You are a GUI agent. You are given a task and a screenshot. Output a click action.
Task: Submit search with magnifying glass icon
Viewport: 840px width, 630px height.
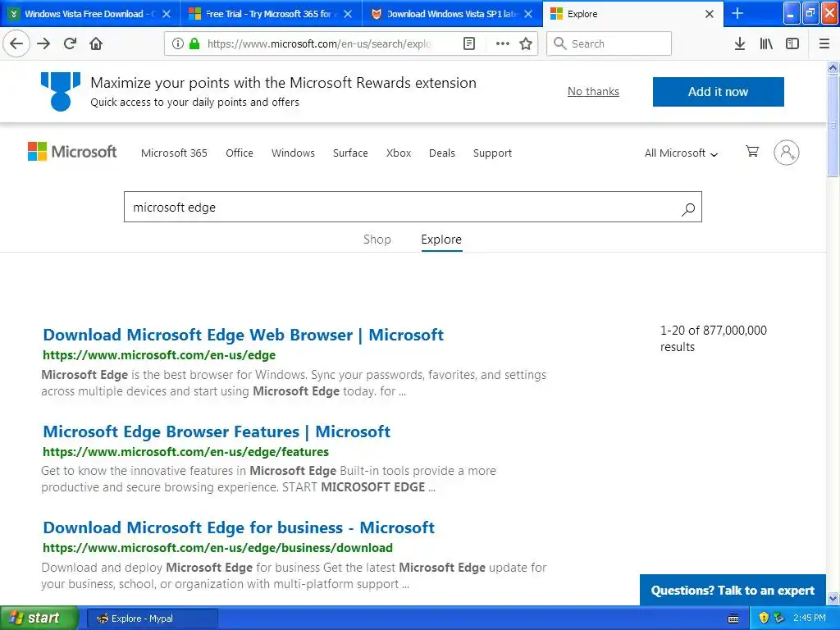[x=688, y=209]
